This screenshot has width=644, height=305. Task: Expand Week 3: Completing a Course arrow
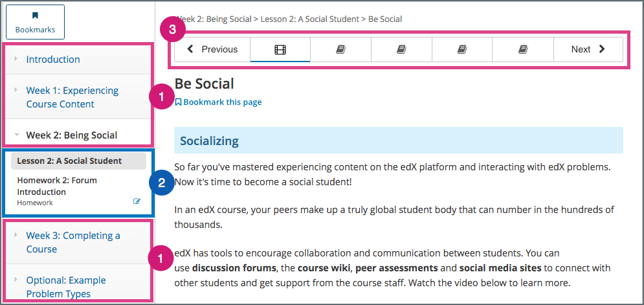(x=16, y=235)
